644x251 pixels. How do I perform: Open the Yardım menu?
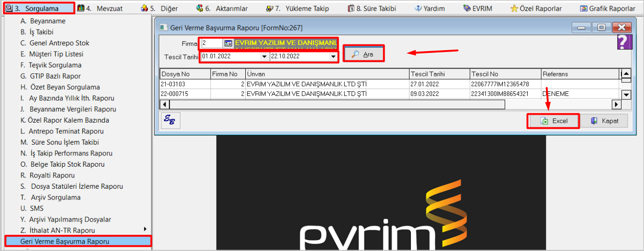coord(430,8)
